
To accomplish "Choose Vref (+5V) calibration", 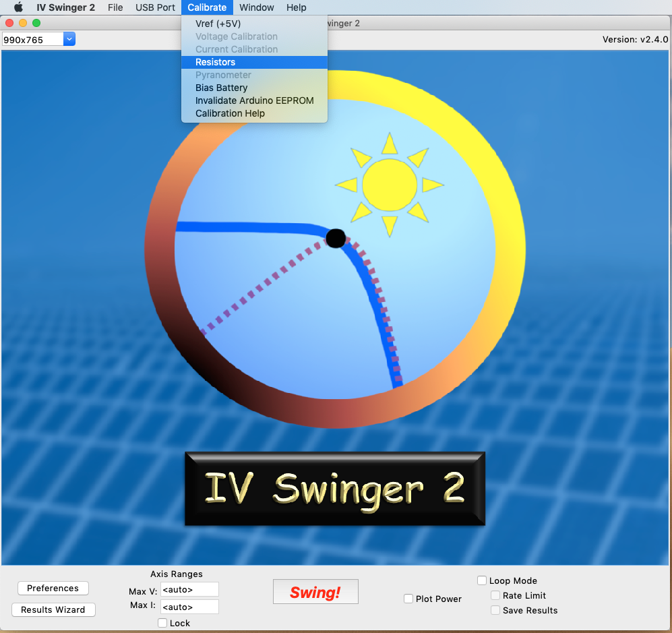I will (x=255, y=24).
